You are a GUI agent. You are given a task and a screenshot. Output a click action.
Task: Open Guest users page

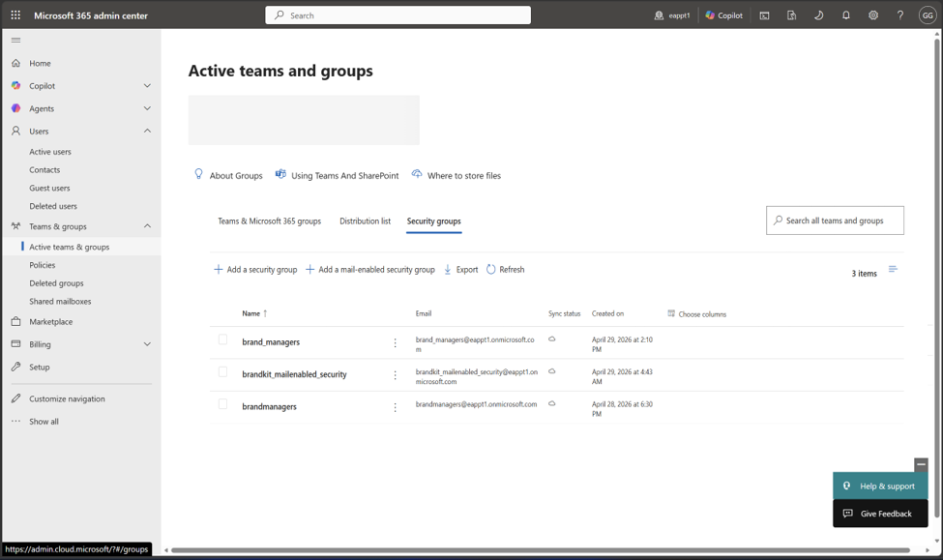(x=49, y=189)
